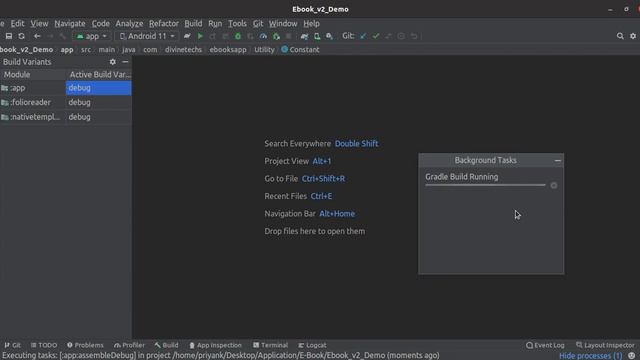
Task: Click the Git Commit checkmark icon
Action: click(x=376, y=36)
